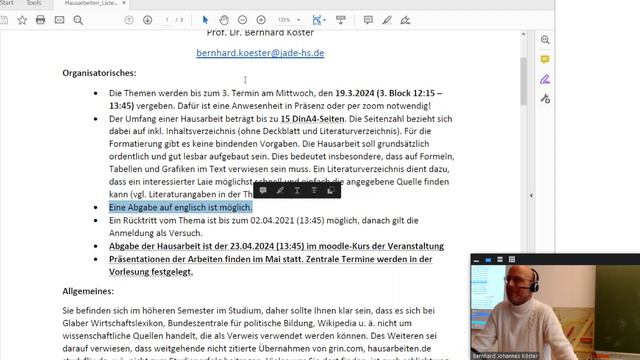Open the zoom percentage dropdown
The image size is (640, 360).
[x=298, y=20]
